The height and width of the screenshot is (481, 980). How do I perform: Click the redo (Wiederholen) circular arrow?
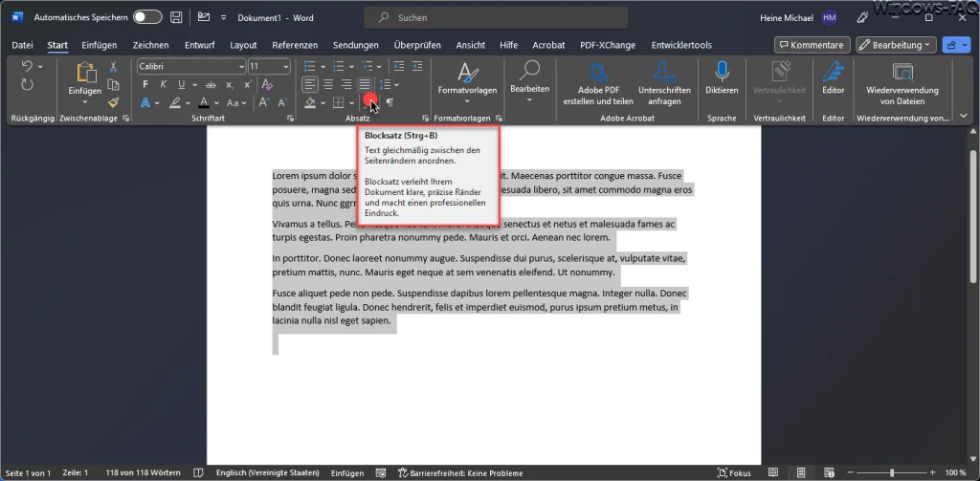[27, 84]
